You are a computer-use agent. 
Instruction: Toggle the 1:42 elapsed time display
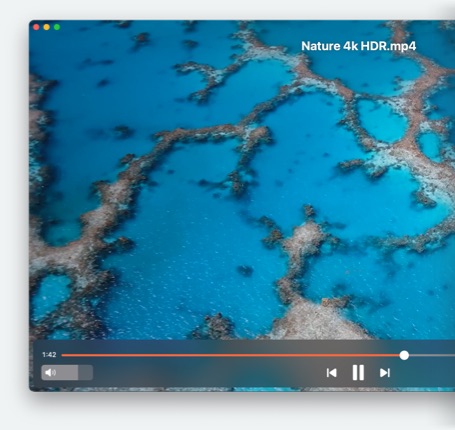(x=49, y=355)
